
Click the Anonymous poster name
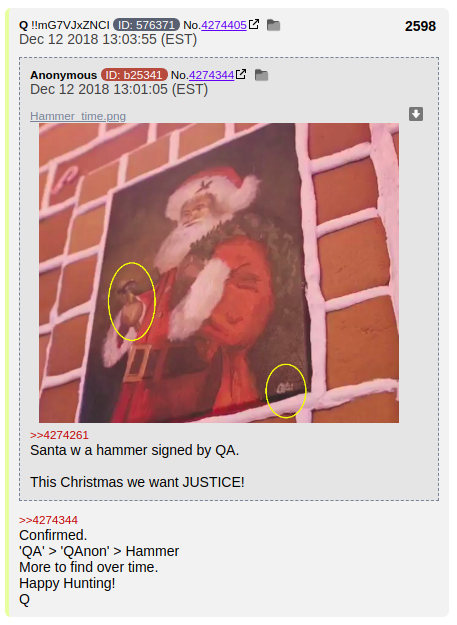click(63, 75)
